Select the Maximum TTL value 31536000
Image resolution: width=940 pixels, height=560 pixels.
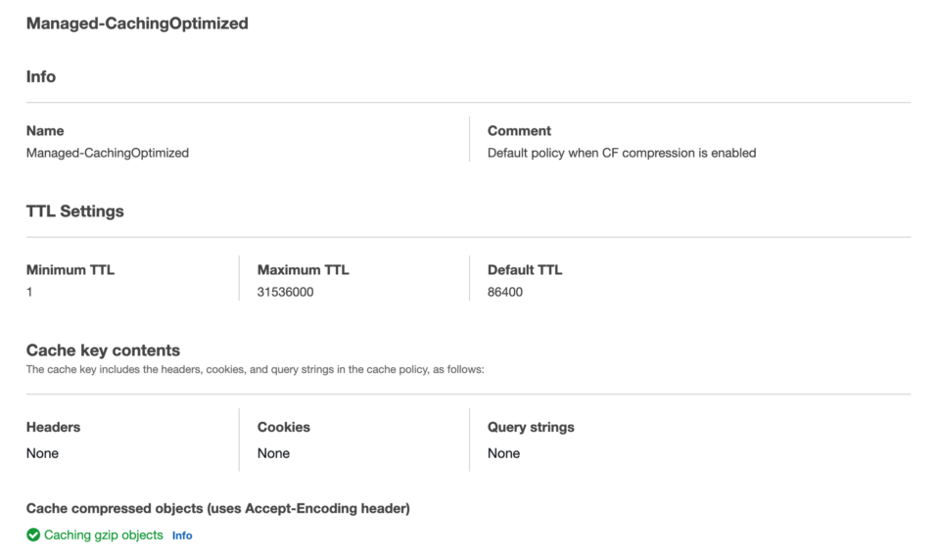point(285,292)
